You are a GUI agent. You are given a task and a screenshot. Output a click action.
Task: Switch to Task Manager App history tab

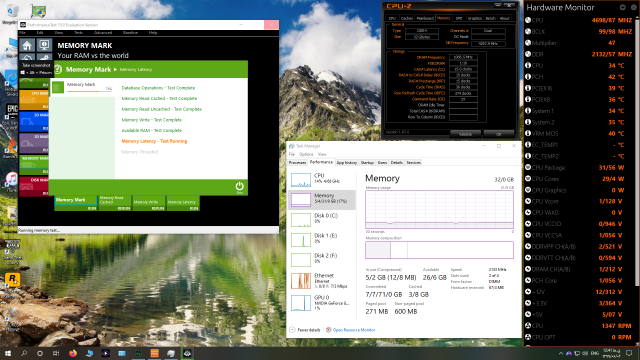coord(347,162)
